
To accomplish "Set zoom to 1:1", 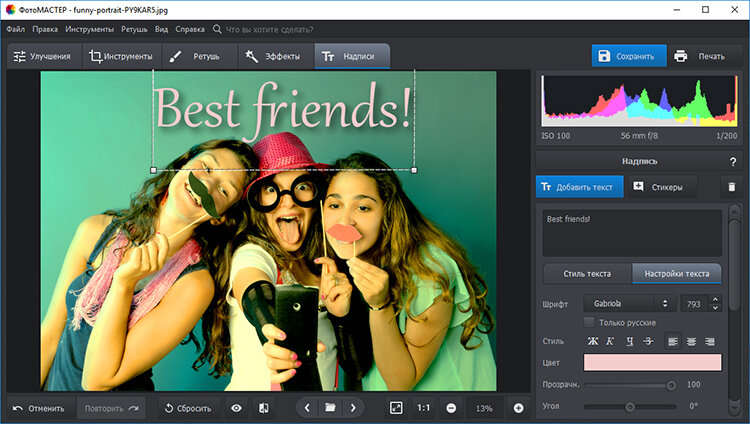I will click(423, 408).
